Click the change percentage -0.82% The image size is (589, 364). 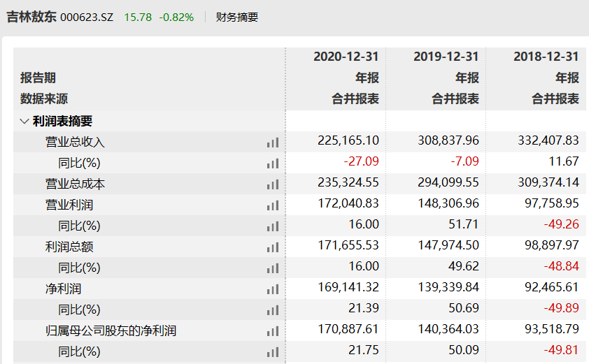click(176, 17)
